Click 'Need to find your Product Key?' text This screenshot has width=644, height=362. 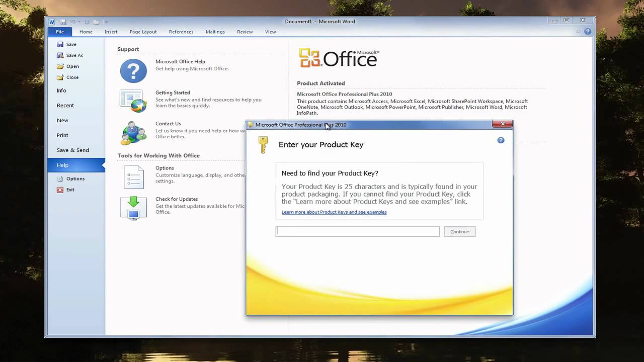(330, 173)
